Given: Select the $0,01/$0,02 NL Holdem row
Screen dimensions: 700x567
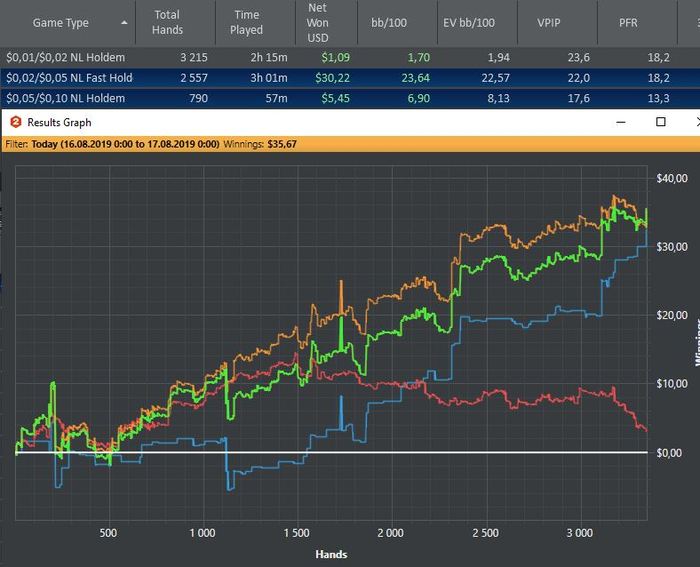Looking at the screenshot, I should click(350, 58).
